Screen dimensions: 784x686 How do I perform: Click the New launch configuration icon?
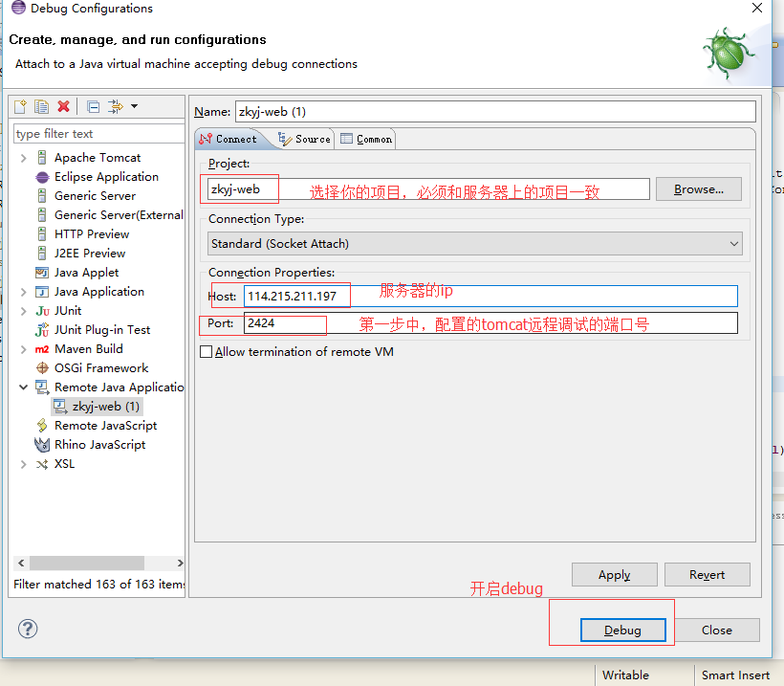coord(20,106)
